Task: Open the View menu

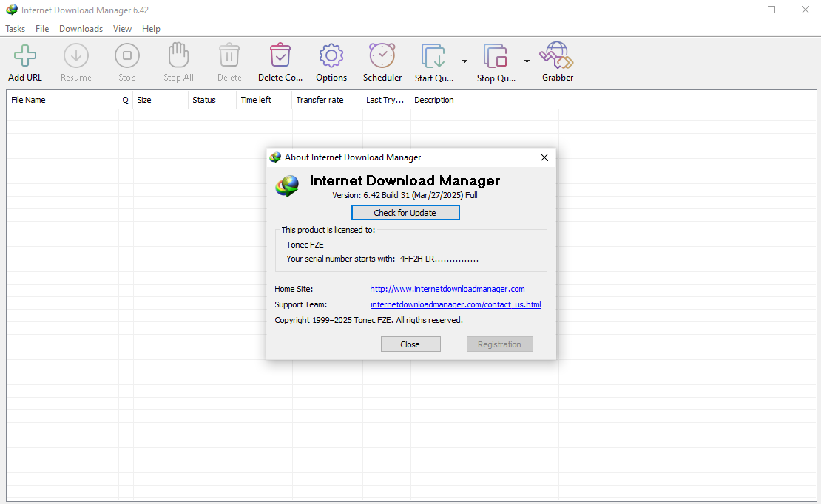Action: (x=122, y=29)
